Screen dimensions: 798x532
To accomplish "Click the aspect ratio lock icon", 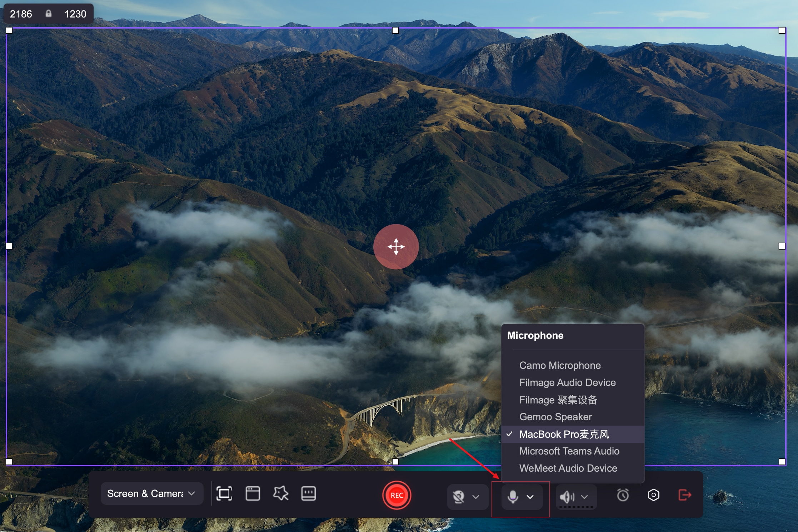I will [x=48, y=14].
